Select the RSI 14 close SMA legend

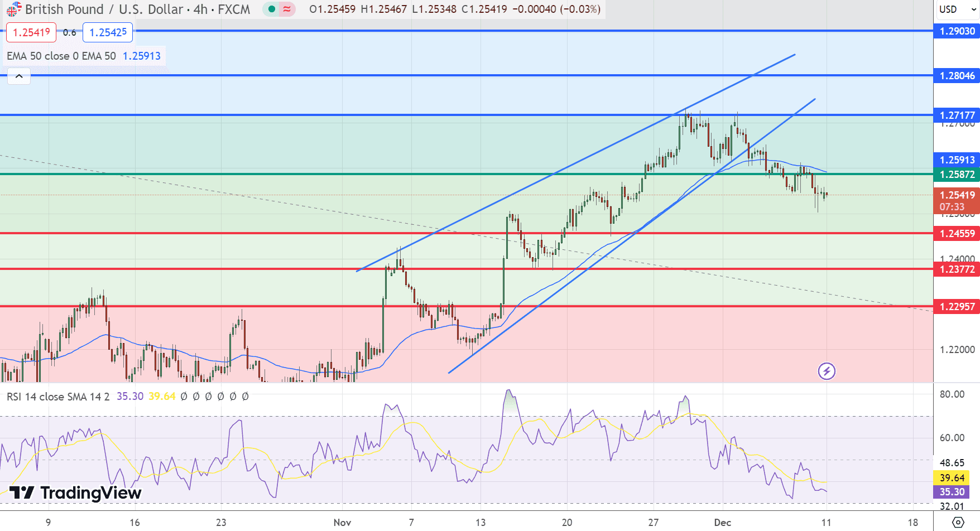tap(58, 397)
